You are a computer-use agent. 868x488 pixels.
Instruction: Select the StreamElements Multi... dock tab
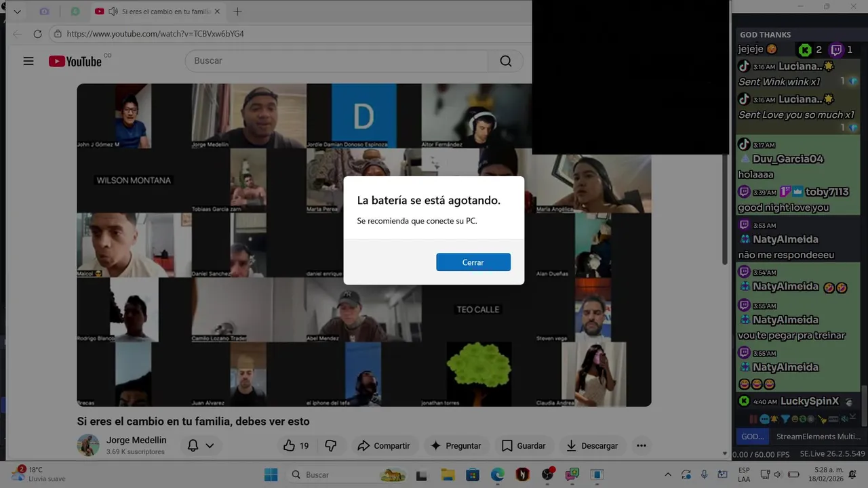818,436
